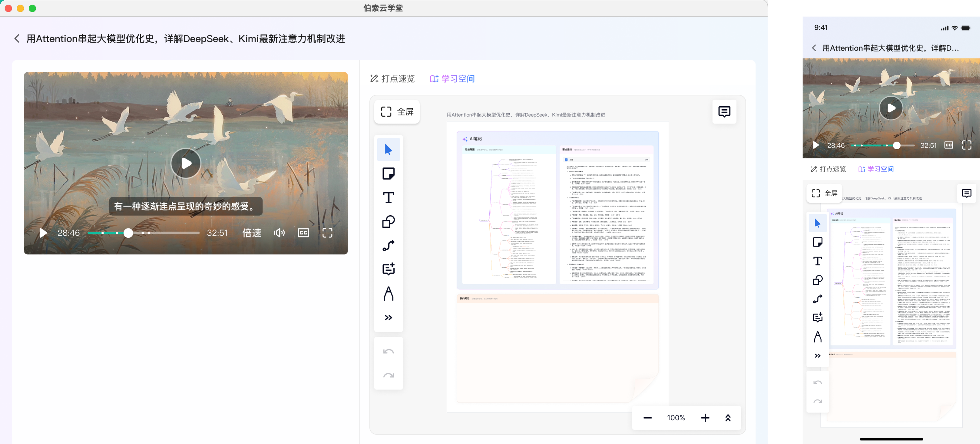Click the 全屏 button on desktop canvas
Image resolution: width=980 pixels, height=444 pixels.
[397, 112]
